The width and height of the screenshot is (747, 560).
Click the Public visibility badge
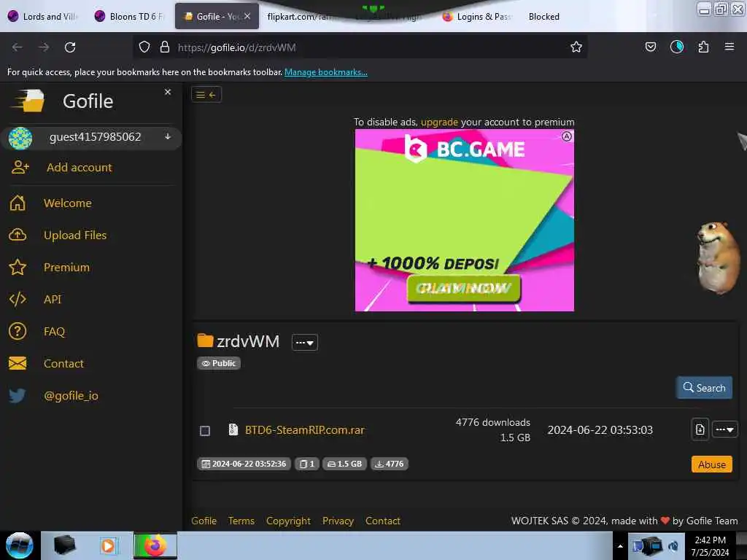tap(219, 363)
